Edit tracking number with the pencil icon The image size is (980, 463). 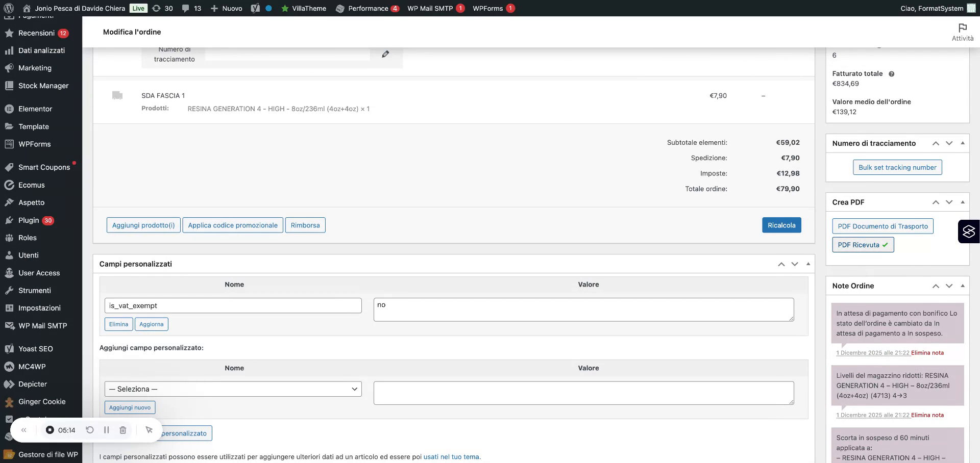pos(385,54)
